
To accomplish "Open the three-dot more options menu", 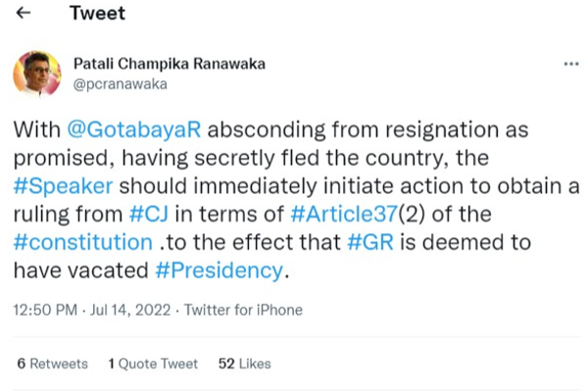I will tap(571, 64).
